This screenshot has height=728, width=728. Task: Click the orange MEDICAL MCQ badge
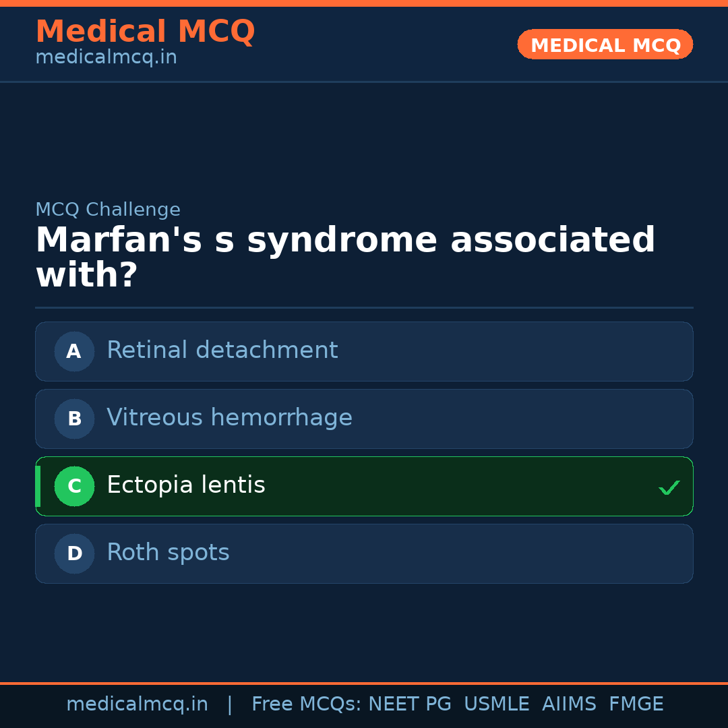(x=605, y=44)
